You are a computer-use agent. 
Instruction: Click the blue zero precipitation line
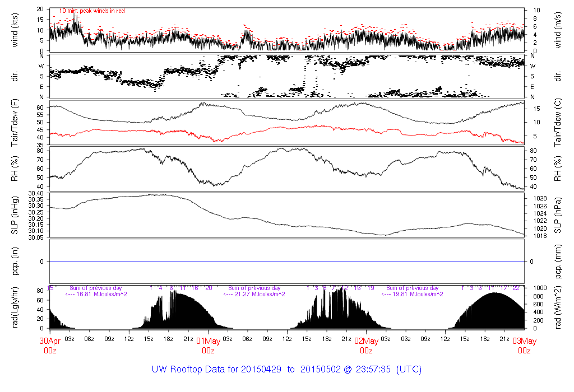click(287, 261)
